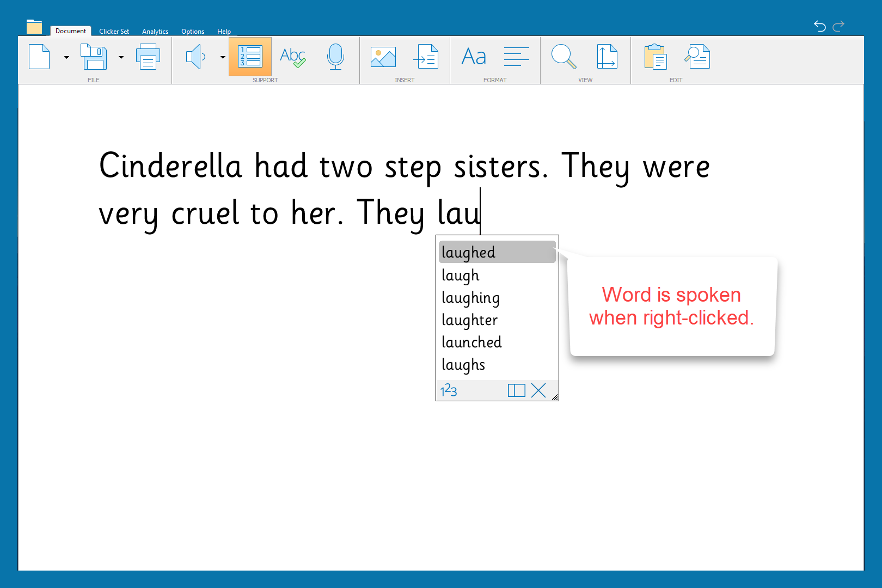Toggle the word predictor button off
The width and height of the screenshot is (882, 588).
click(250, 57)
